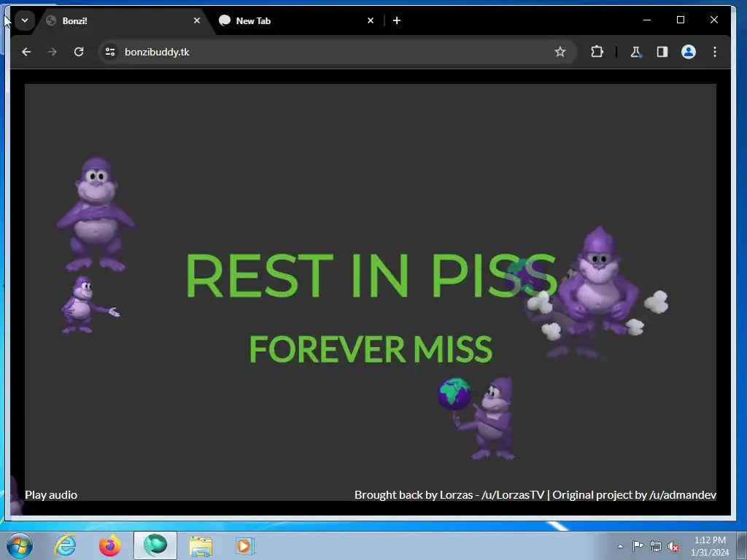Open Windows Explorer folder from taskbar
The height and width of the screenshot is (560, 747).
point(201,545)
